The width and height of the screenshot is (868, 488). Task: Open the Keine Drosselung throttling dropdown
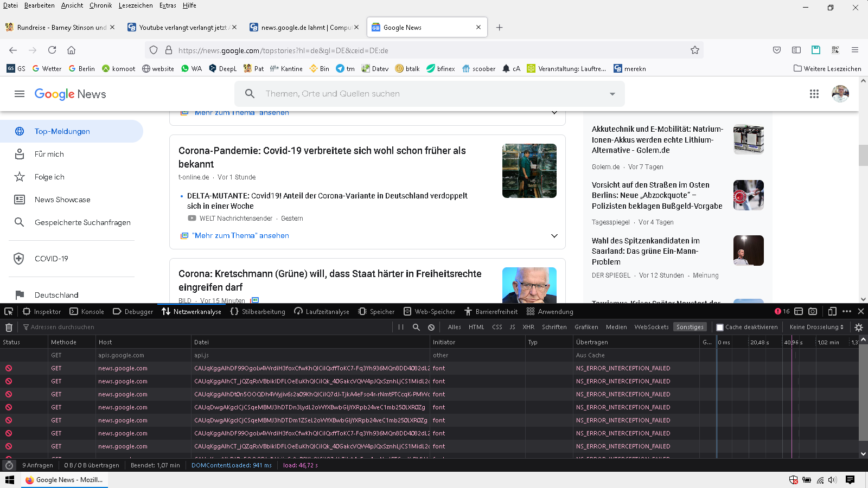816,327
